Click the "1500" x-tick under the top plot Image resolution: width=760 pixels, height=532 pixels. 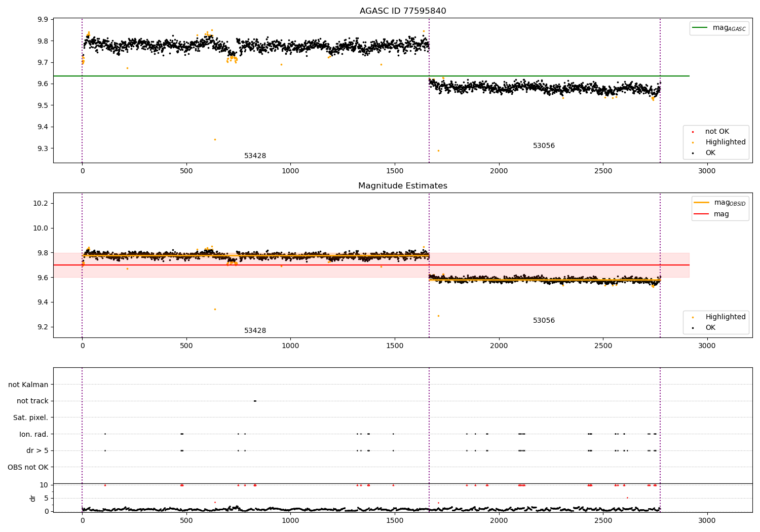[395, 171]
